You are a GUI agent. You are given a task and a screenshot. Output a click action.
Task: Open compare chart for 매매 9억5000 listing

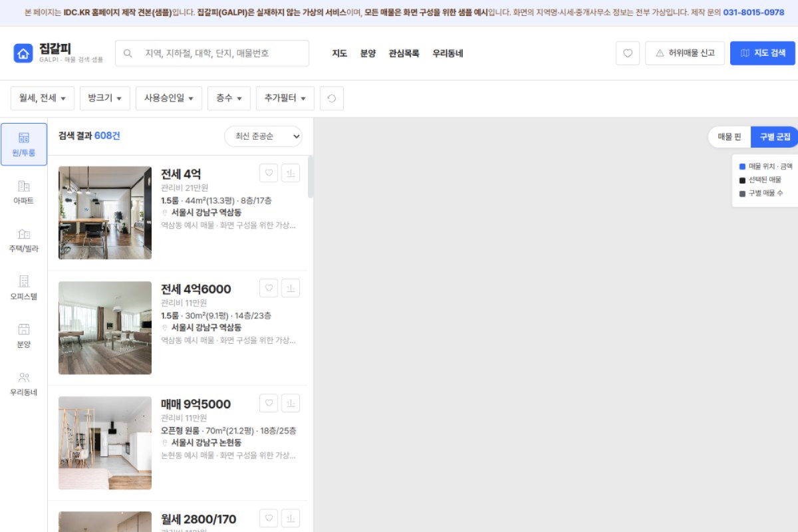pos(291,403)
